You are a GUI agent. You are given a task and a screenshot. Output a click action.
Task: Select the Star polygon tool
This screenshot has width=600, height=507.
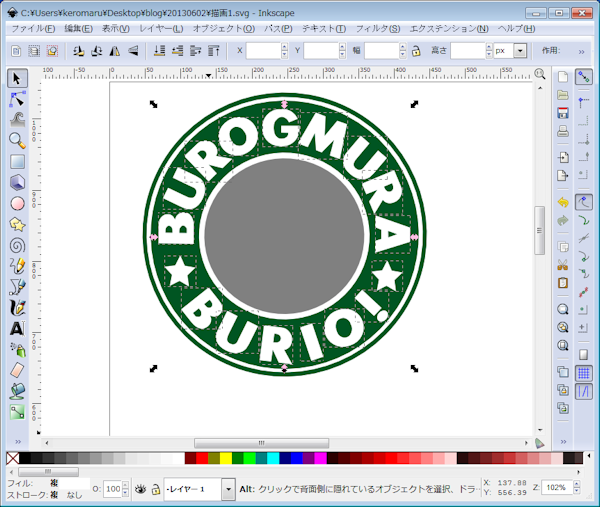17,225
